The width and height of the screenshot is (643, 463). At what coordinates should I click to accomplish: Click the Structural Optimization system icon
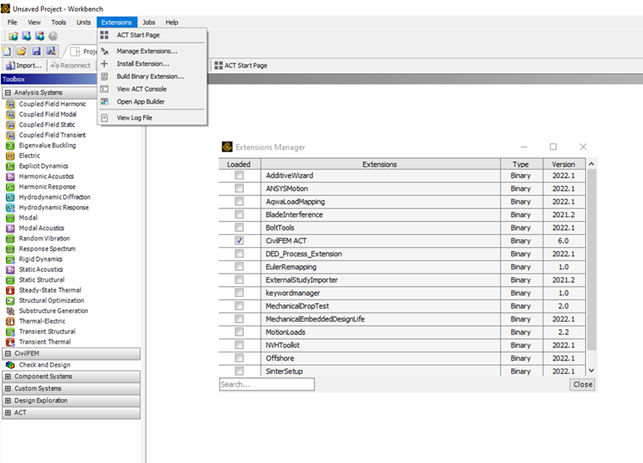click(x=10, y=301)
